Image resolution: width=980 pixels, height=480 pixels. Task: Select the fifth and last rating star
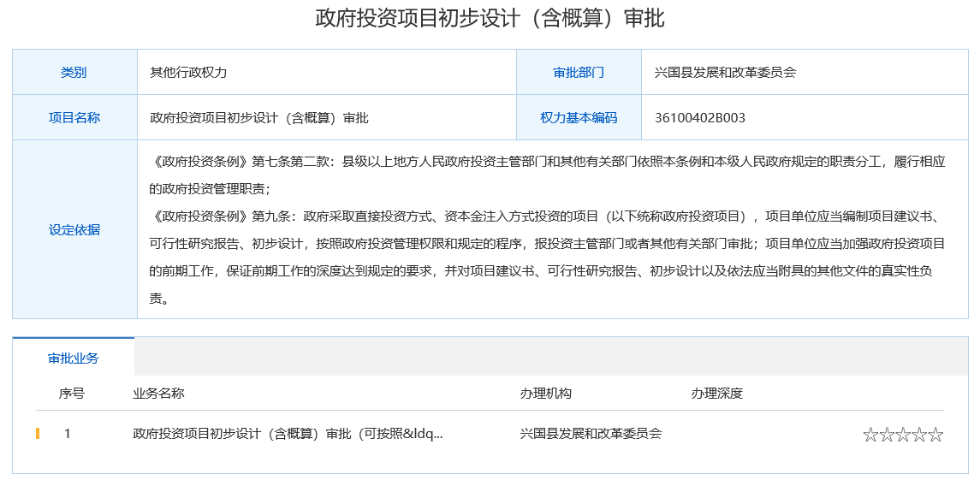click(935, 435)
